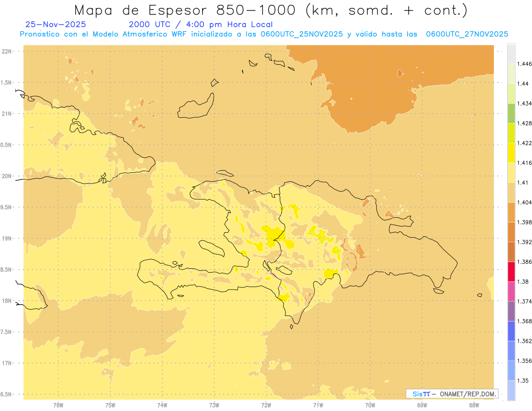Click legend value "1.35"
This screenshot has height=411, width=532.
pyautogui.click(x=523, y=380)
